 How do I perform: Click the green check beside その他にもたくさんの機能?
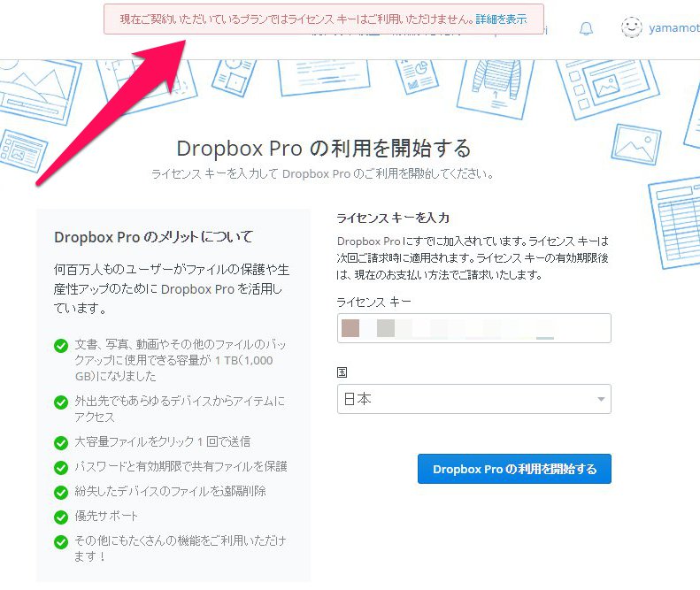point(61,542)
